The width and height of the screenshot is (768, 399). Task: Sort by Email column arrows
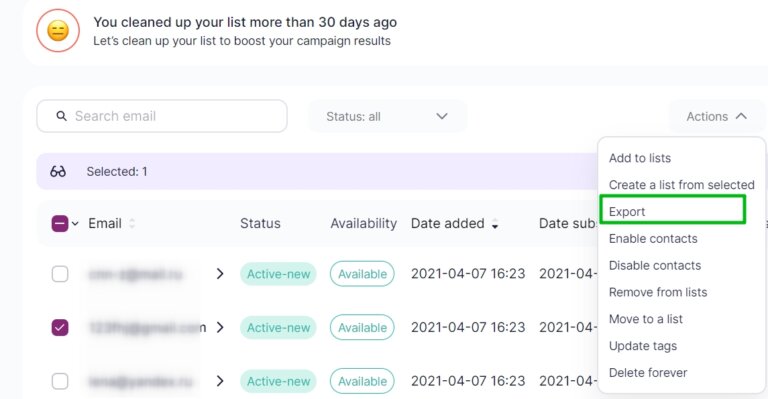click(x=132, y=224)
